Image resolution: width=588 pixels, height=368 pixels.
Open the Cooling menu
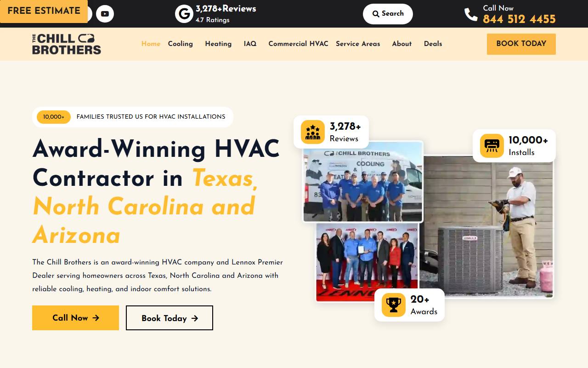coord(181,44)
